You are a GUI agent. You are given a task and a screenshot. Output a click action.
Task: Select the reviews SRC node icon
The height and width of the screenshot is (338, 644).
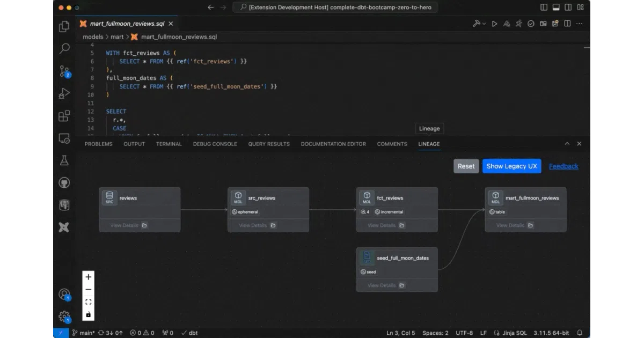point(109,197)
